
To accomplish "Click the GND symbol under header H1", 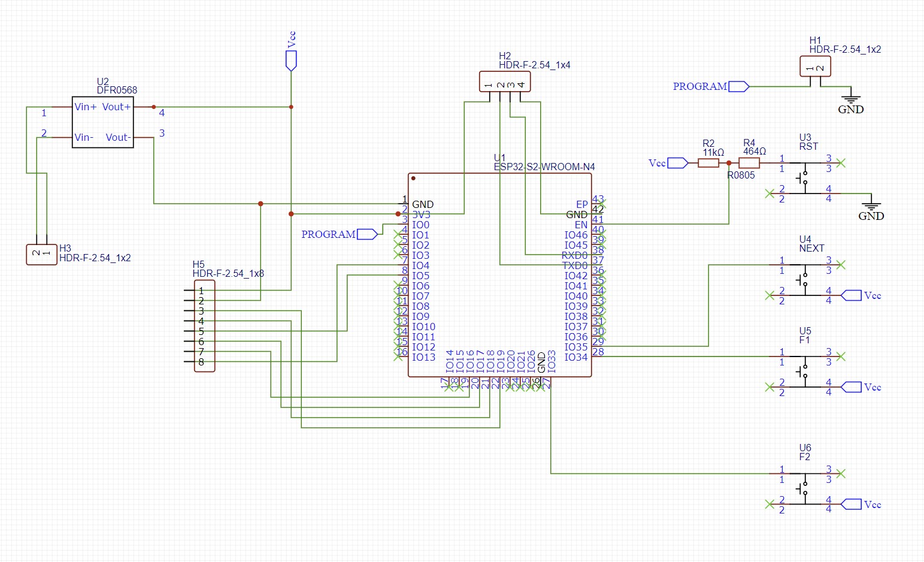I will click(x=850, y=100).
